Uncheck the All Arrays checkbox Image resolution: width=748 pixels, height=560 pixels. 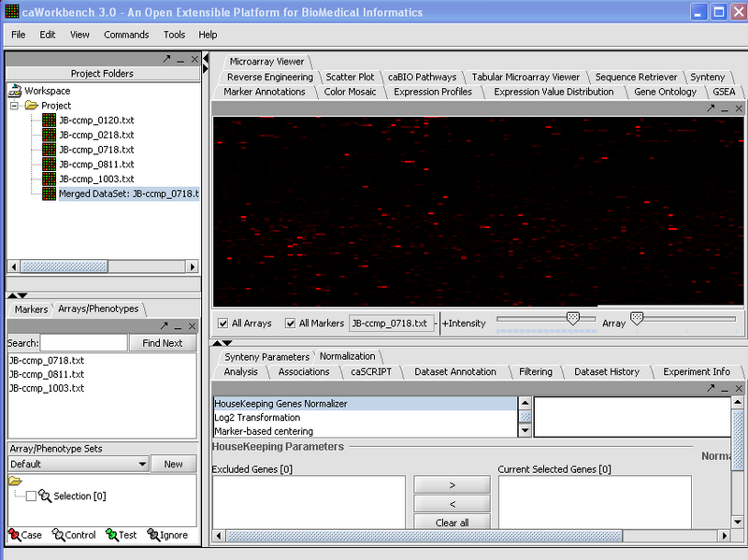coord(223,323)
